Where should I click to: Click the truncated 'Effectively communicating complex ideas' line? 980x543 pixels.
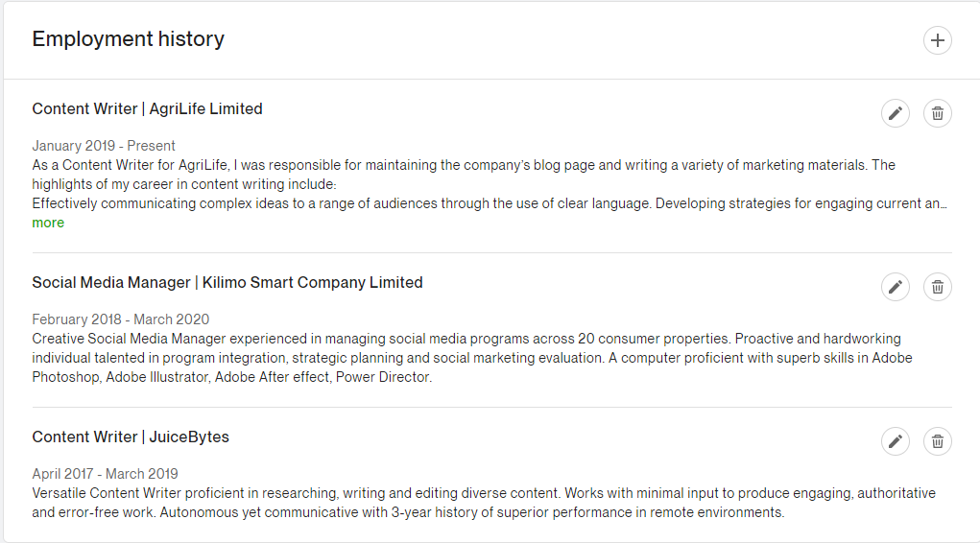(490, 203)
